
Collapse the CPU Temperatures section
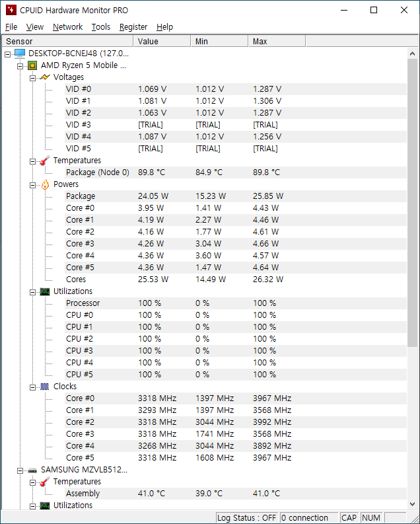tap(32, 161)
